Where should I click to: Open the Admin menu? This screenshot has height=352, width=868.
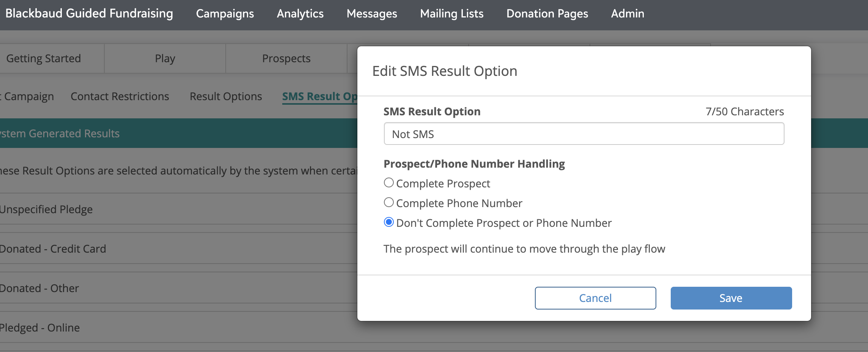(x=627, y=14)
